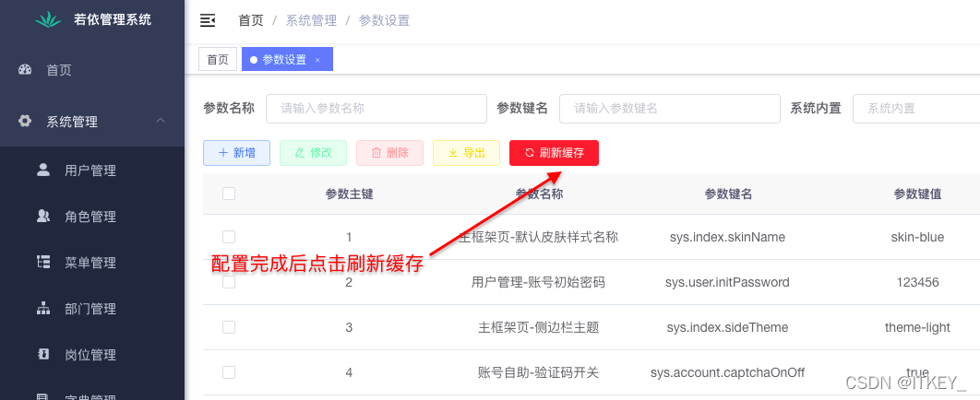Click the sys.index.skinName cell
Viewport: 980px width, 400px height.
[x=727, y=237]
